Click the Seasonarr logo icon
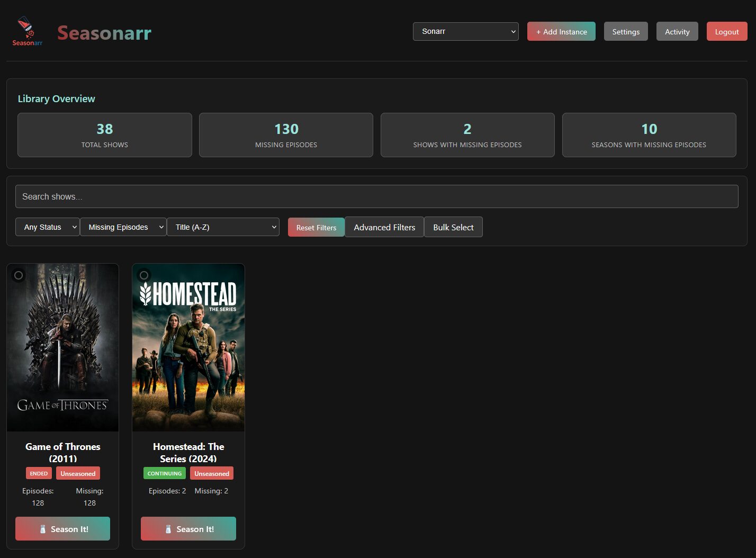 27,31
